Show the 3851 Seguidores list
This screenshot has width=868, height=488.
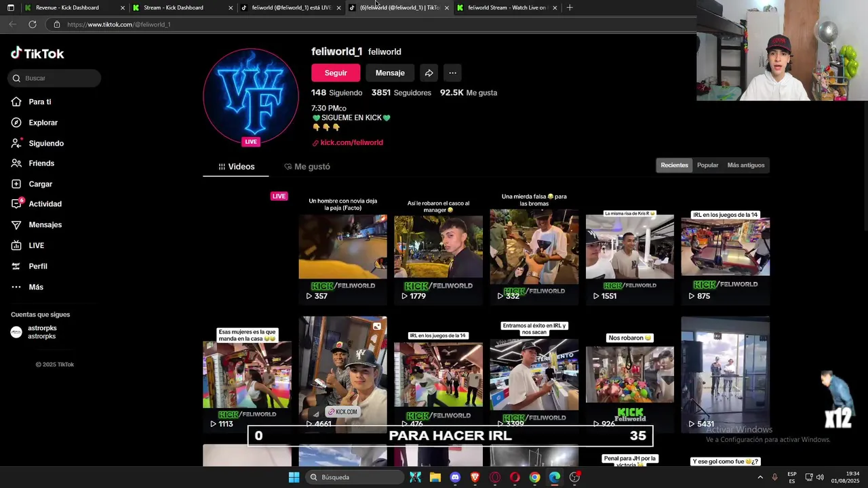tap(401, 92)
